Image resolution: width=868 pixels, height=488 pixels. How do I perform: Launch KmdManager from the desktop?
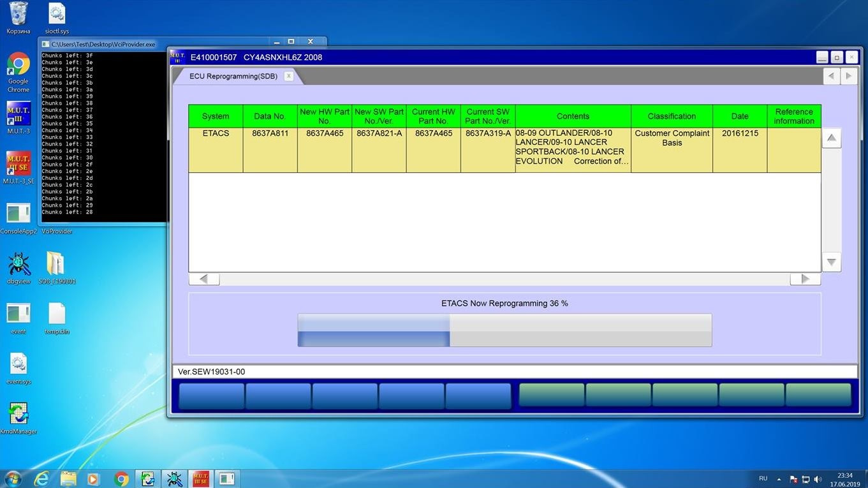coord(18,418)
